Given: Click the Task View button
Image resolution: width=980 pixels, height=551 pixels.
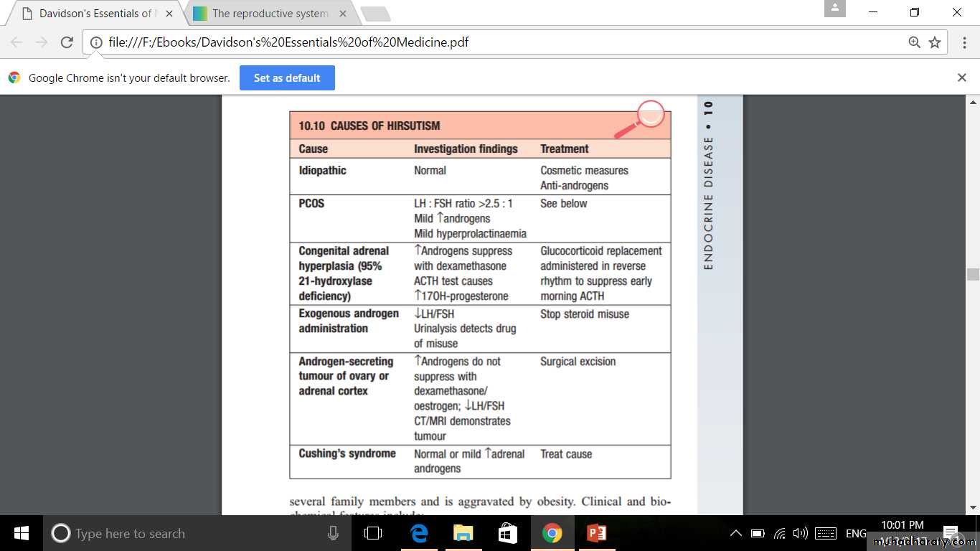Looking at the screenshot, I should [373, 533].
